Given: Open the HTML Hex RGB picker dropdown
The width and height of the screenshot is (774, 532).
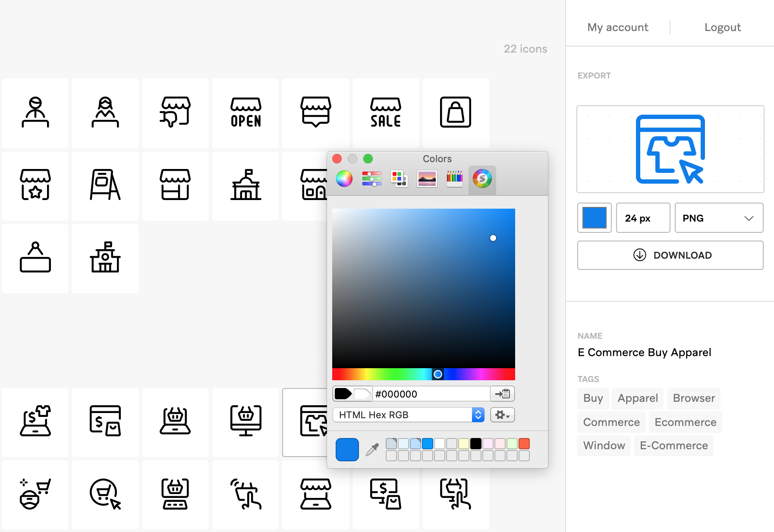Looking at the screenshot, I should 477,415.
